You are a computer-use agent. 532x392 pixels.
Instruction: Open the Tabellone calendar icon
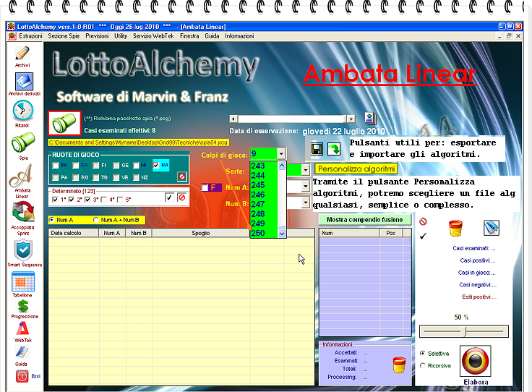pyautogui.click(x=23, y=281)
